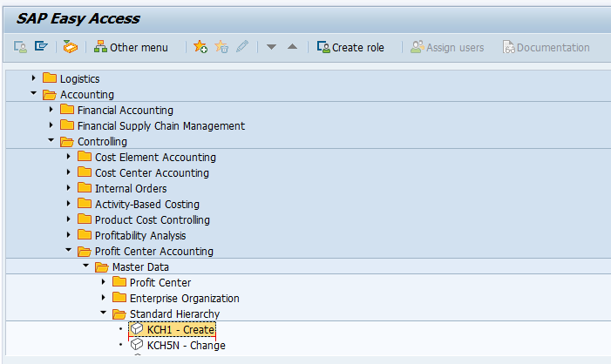Image resolution: width=611 pixels, height=364 pixels.
Task: Expand Product Cost Controlling arrow
Action: [69, 219]
